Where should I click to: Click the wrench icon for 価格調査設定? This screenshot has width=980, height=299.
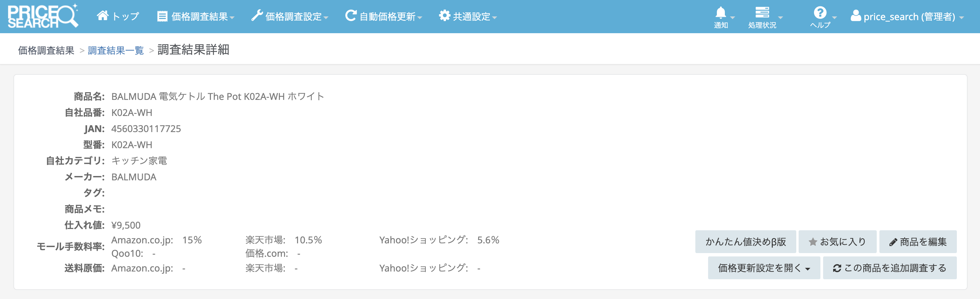click(257, 16)
